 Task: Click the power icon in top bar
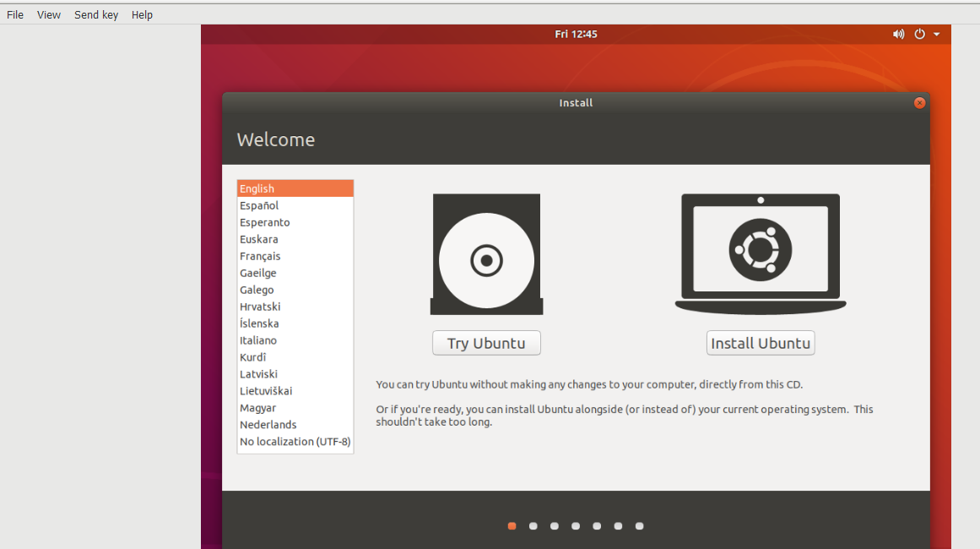click(920, 35)
